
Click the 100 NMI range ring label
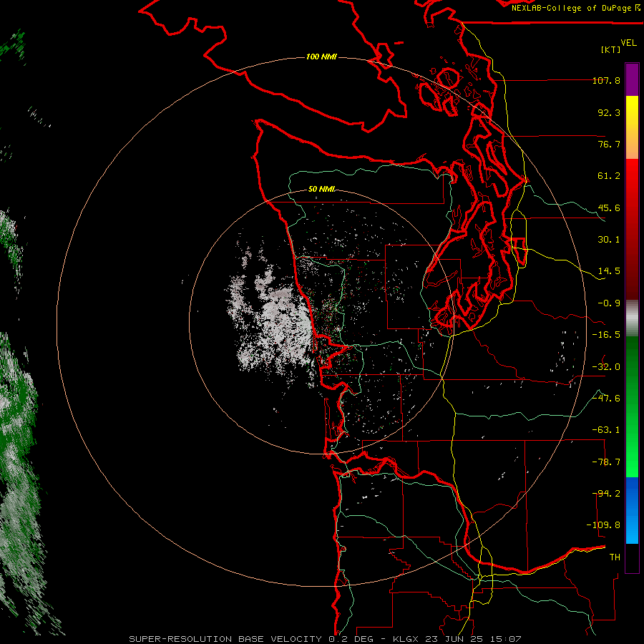coord(321,57)
